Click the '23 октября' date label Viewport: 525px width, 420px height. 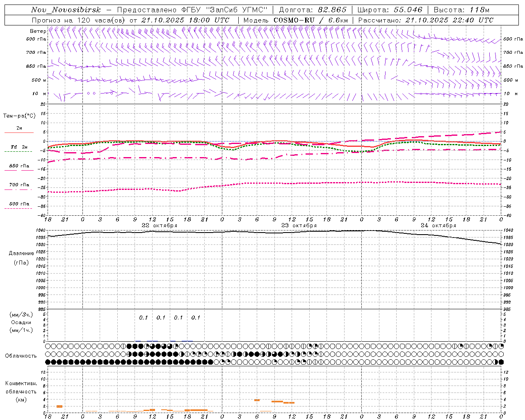pyautogui.click(x=299, y=226)
